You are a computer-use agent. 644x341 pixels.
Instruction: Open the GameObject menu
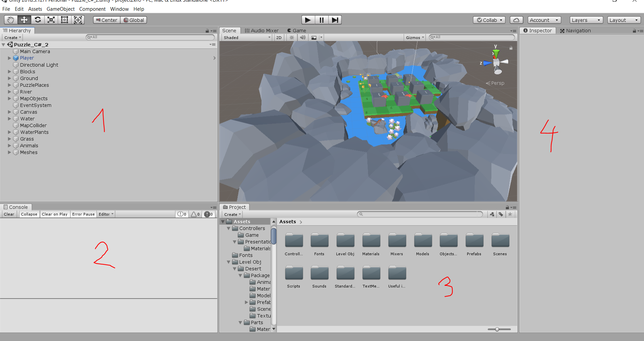click(61, 9)
